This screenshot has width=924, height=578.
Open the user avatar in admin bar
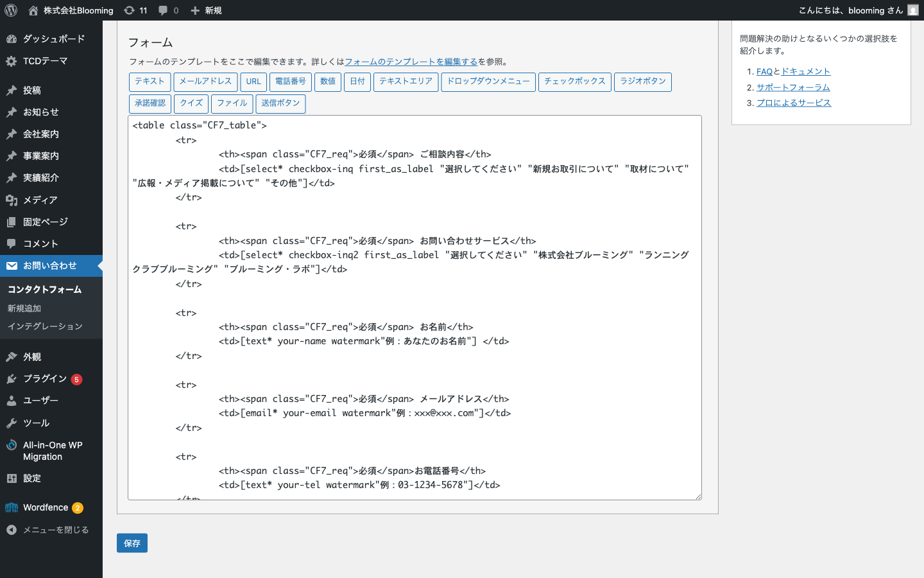pos(913,10)
